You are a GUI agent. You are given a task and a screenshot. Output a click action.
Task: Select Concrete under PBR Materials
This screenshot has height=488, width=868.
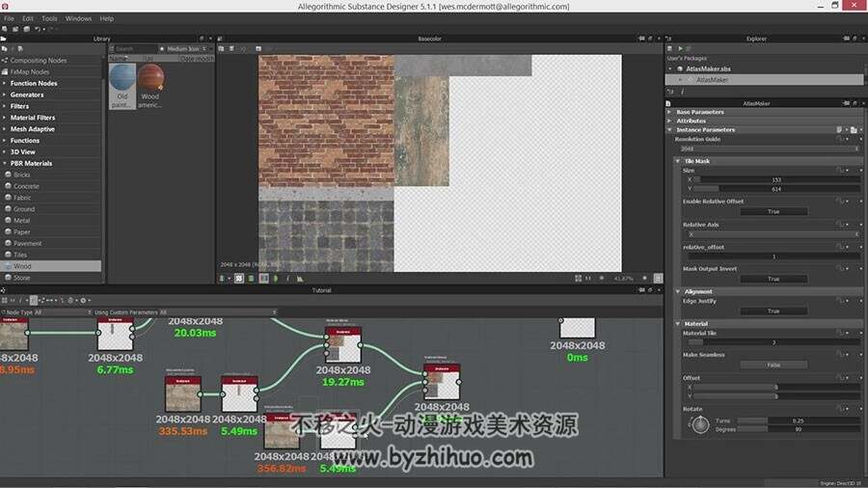[26, 186]
